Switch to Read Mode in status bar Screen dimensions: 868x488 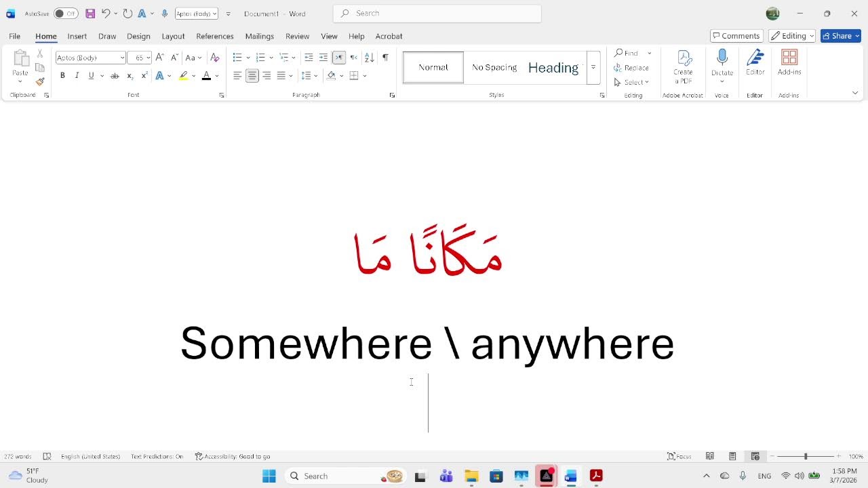pyautogui.click(x=710, y=456)
